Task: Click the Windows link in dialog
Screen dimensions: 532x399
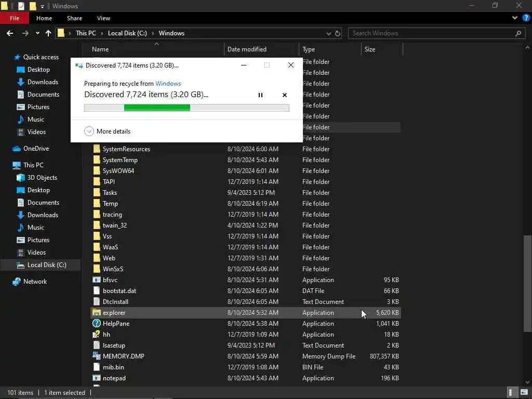Action: point(168,84)
